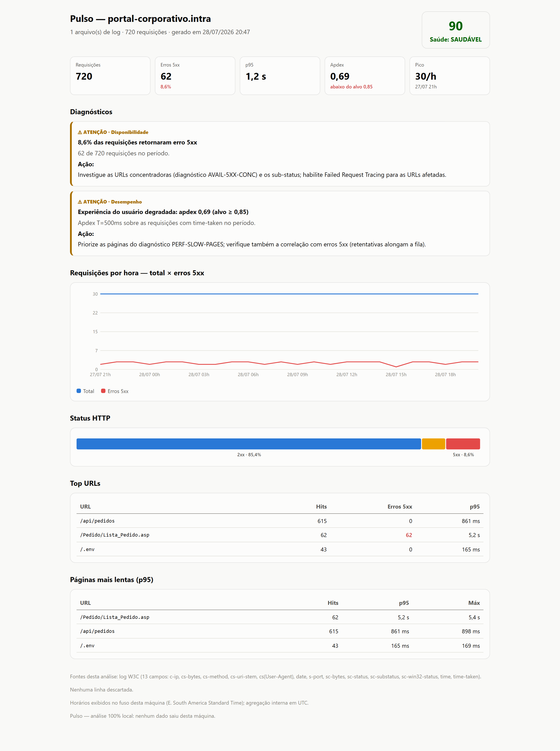Click the red 5xx status bar segment
Screen dimensions: 560x751
[463, 444]
